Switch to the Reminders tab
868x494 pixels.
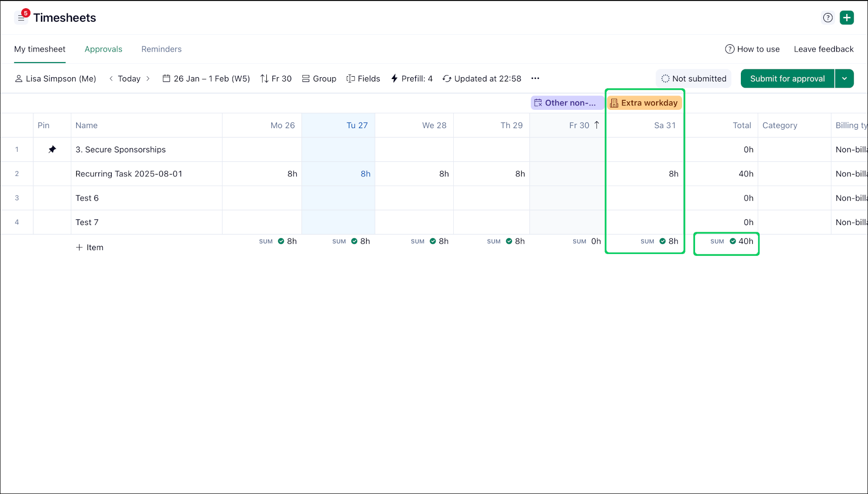(161, 49)
